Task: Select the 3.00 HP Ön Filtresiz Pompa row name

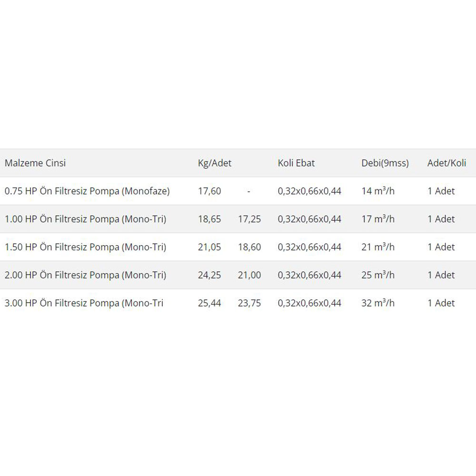Action: pyautogui.click(x=84, y=303)
